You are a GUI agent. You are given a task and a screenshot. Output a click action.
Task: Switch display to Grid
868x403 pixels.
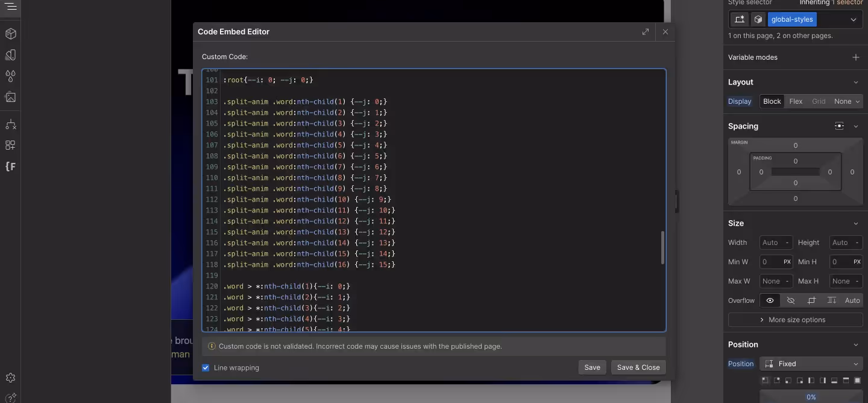[819, 101]
